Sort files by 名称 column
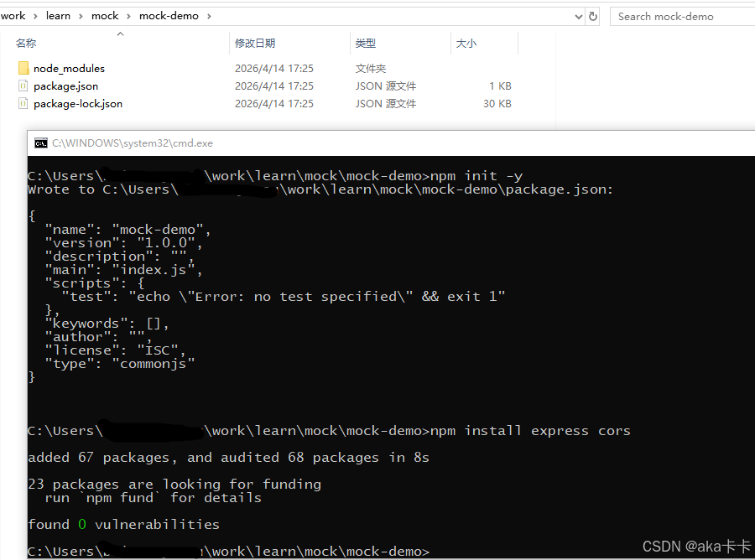The width and height of the screenshot is (755, 560). (26, 44)
